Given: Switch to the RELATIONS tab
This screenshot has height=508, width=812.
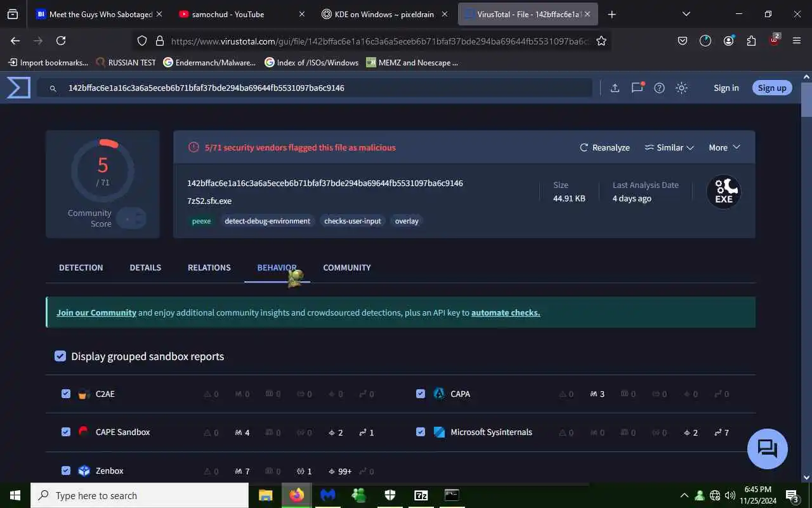Looking at the screenshot, I should tap(209, 267).
